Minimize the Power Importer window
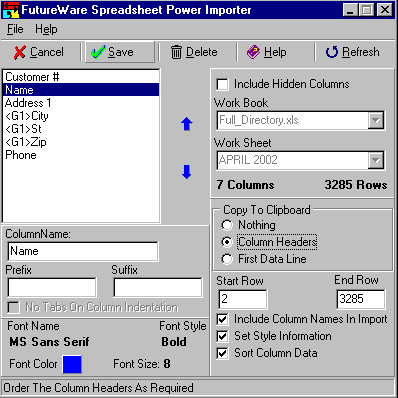The height and width of the screenshot is (398, 398). [x=350, y=10]
